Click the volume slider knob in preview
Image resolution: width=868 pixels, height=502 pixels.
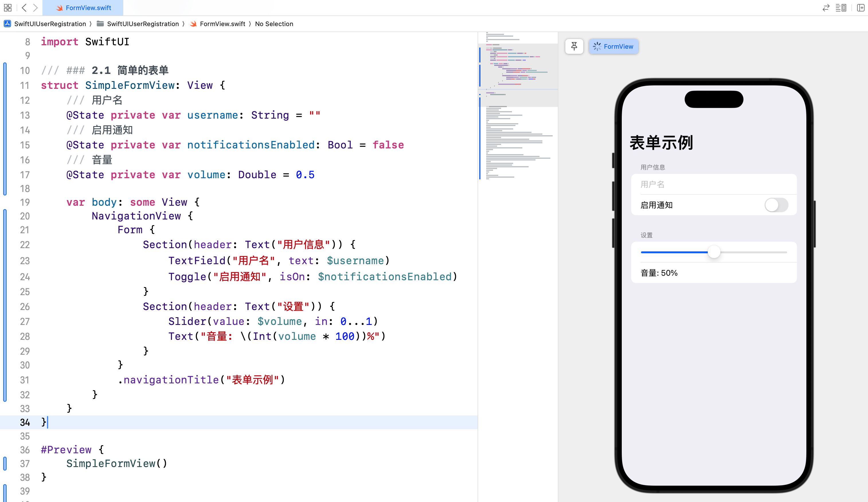point(714,252)
